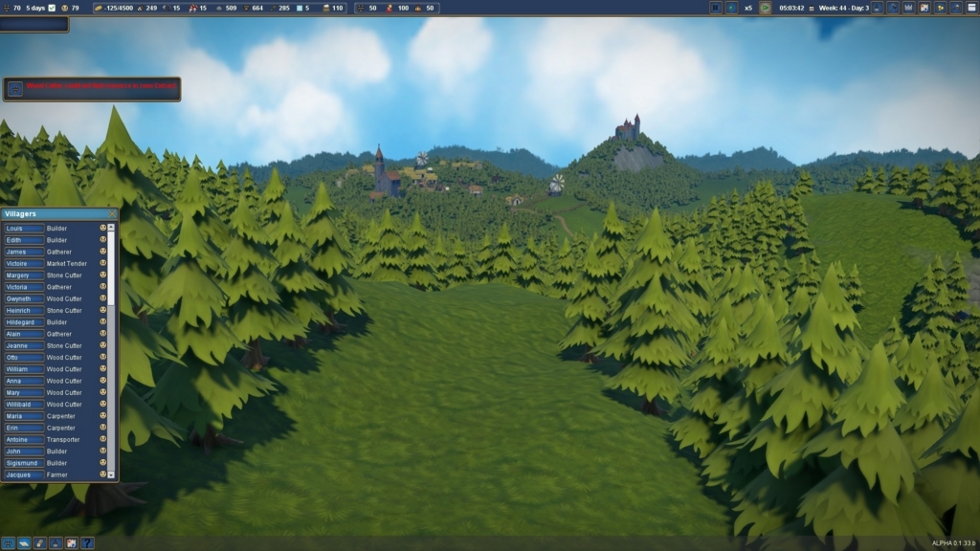Select villager Victoria the Gatherer
Viewport: 980px width, 551px height.
[24, 287]
